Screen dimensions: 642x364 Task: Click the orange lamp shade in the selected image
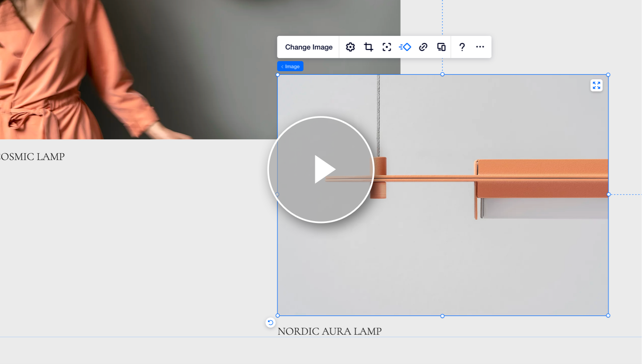click(543, 179)
